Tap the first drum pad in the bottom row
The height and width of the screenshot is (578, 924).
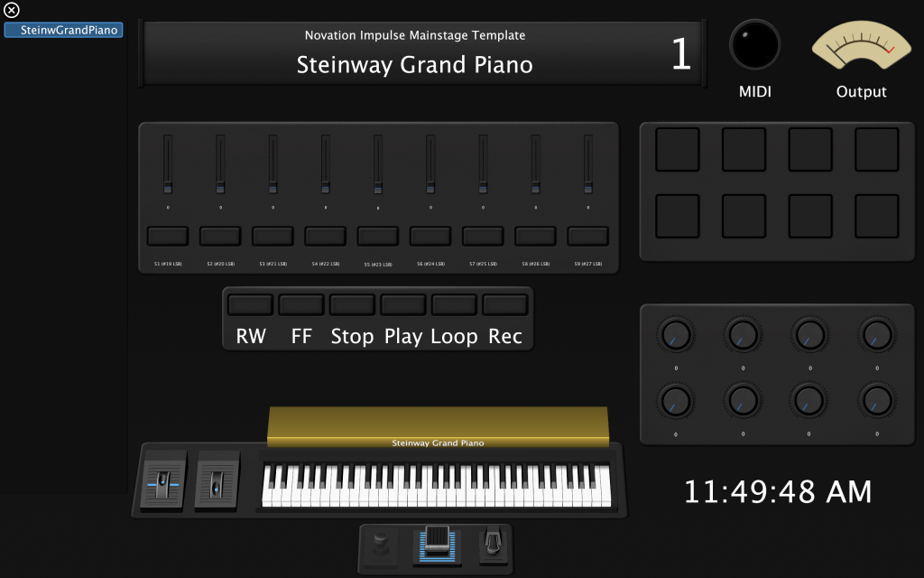click(678, 217)
